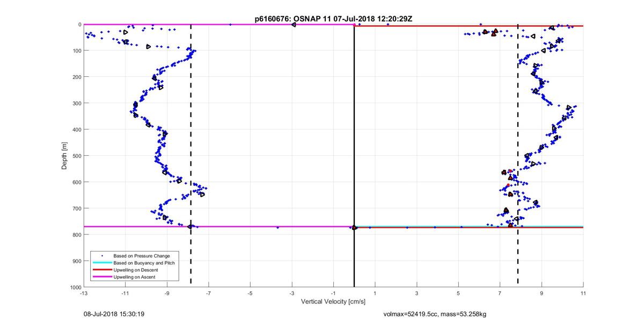This screenshot has height=323, width=644.
Task: Click the '1000' depth tick label
Action: (75, 288)
